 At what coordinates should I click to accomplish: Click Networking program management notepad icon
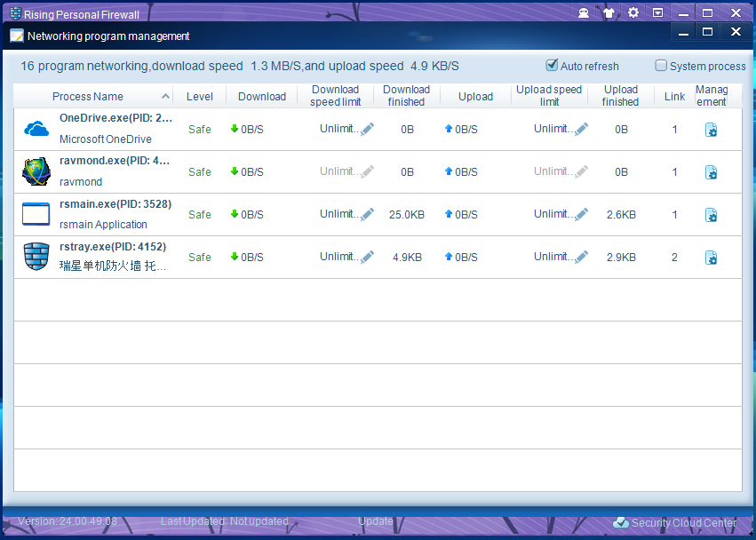click(x=16, y=36)
